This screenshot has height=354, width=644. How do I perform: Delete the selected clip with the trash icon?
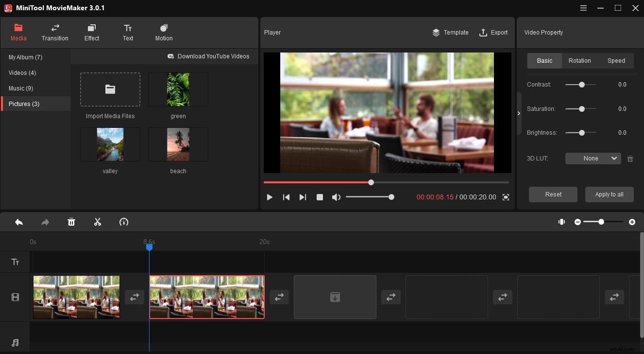click(x=71, y=222)
